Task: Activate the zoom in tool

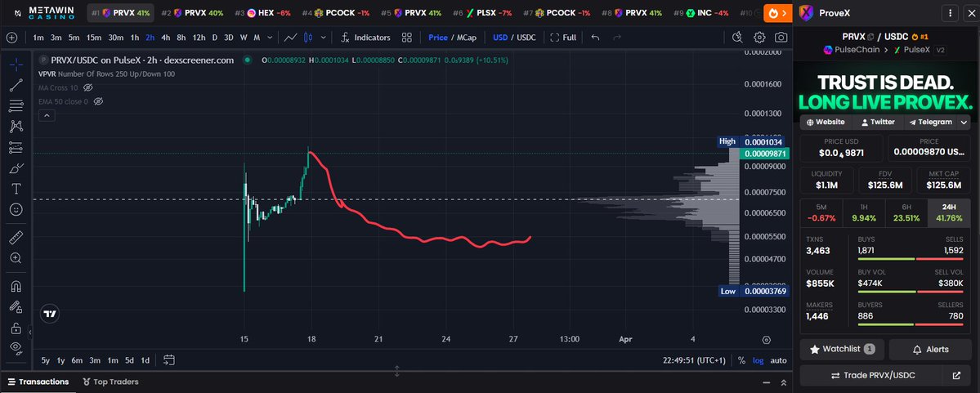Action: tap(16, 257)
